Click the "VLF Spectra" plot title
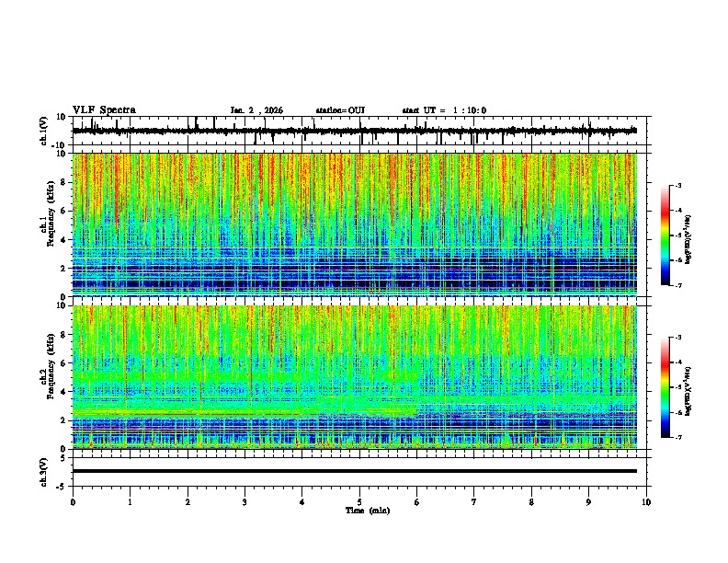 (104, 110)
